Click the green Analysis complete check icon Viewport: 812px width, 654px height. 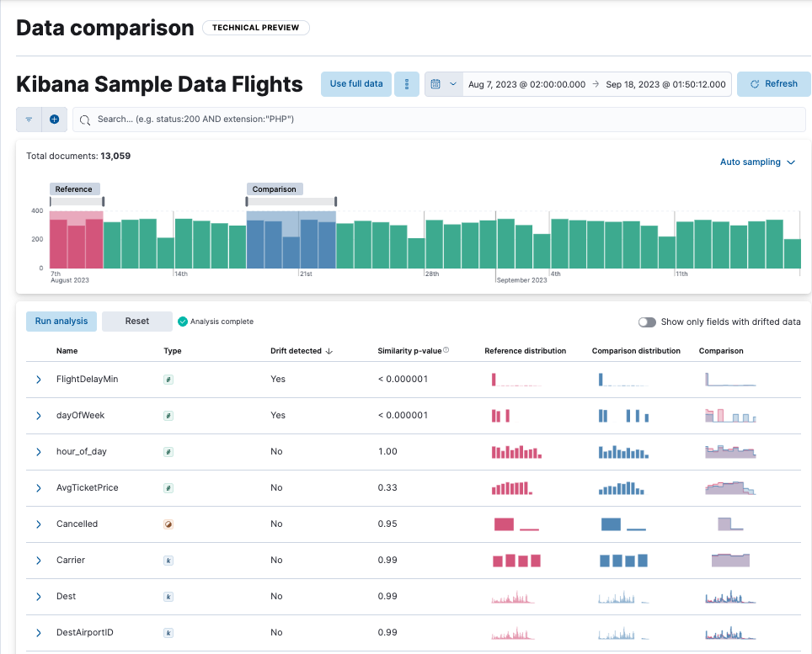[180, 321]
